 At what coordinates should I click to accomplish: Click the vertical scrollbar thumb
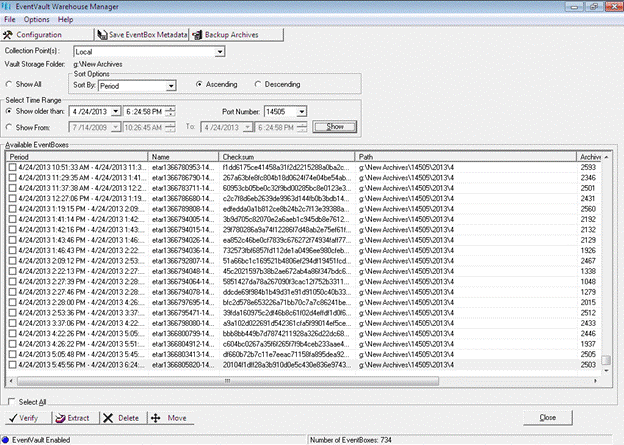coord(606,360)
